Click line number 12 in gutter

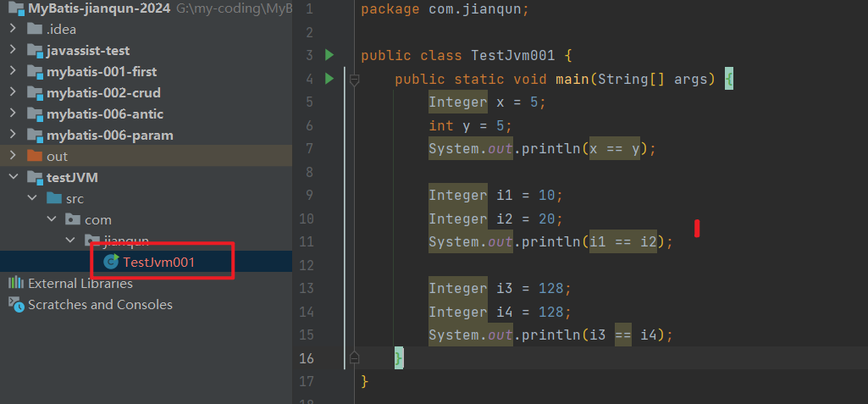[x=306, y=265]
